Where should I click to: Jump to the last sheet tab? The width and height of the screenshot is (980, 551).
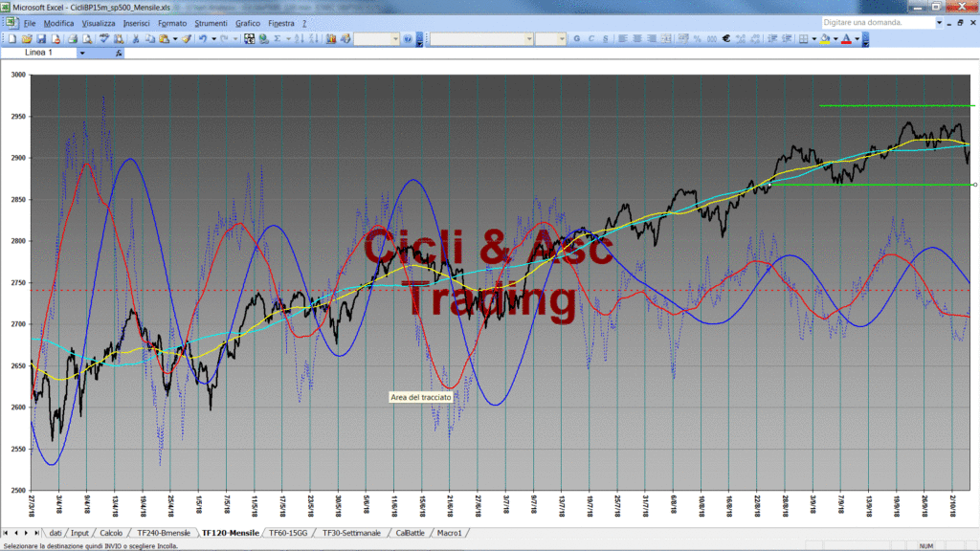tap(36, 533)
